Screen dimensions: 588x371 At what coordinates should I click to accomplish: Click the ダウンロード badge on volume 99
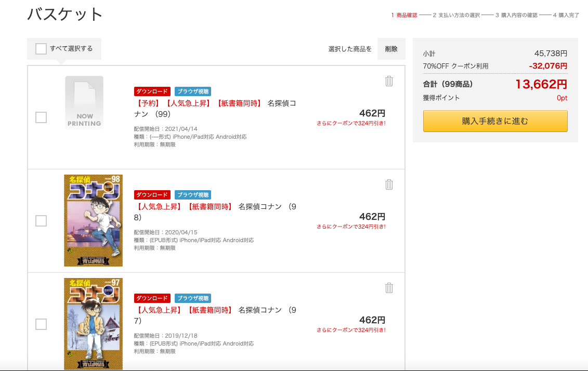[152, 91]
